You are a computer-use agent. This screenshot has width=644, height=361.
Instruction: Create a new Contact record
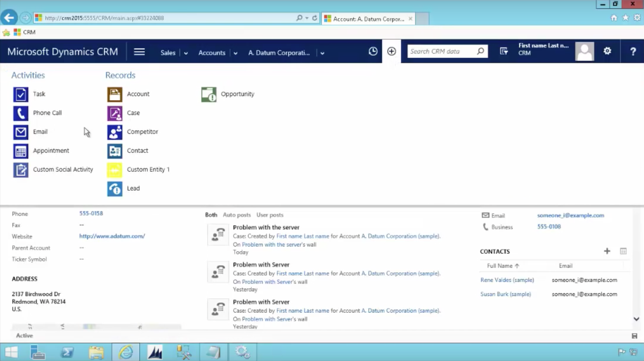click(x=128, y=151)
